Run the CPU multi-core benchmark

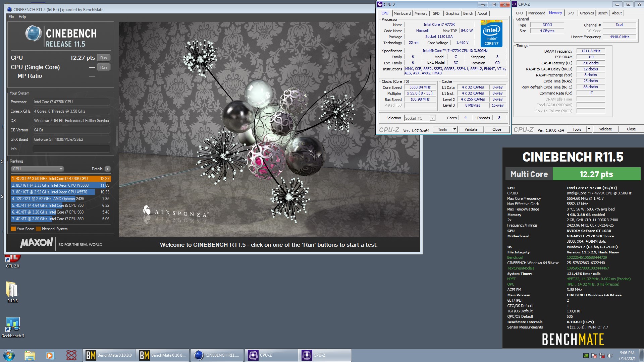click(104, 58)
